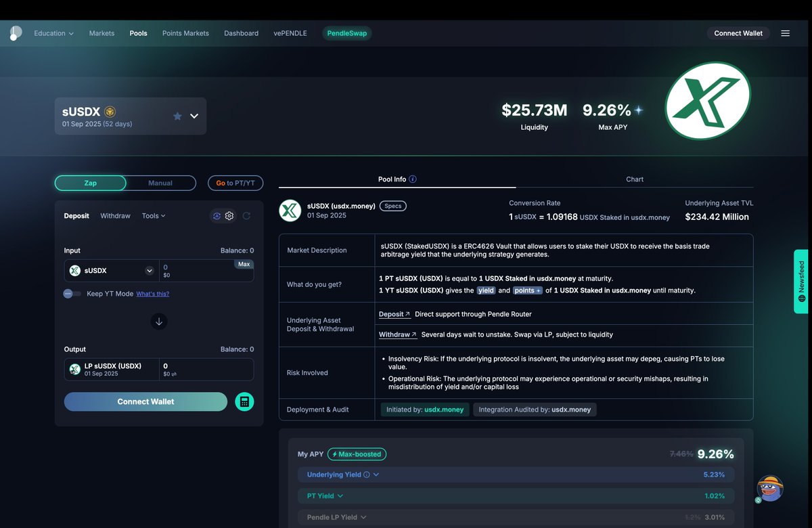Screen dimensions: 812x528
Task: Select the Manual mode toggle
Action: (x=160, y=183)
